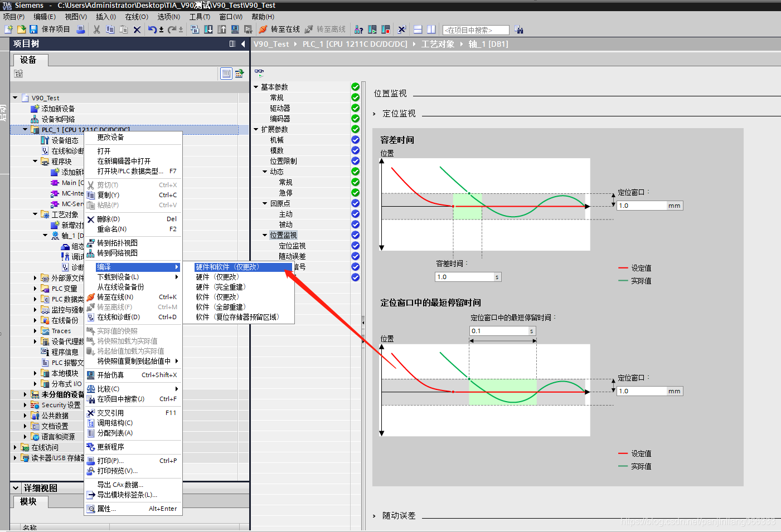Collapse the 程序块 folder
The height and width of the screenshot is (532, 781).
pos(35,161)
